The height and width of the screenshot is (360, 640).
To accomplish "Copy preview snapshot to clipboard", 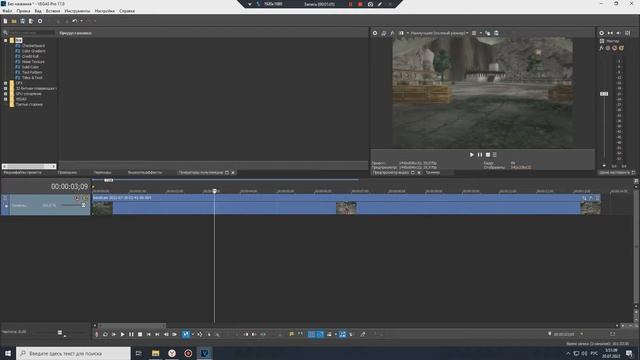I will coord(488,33).
